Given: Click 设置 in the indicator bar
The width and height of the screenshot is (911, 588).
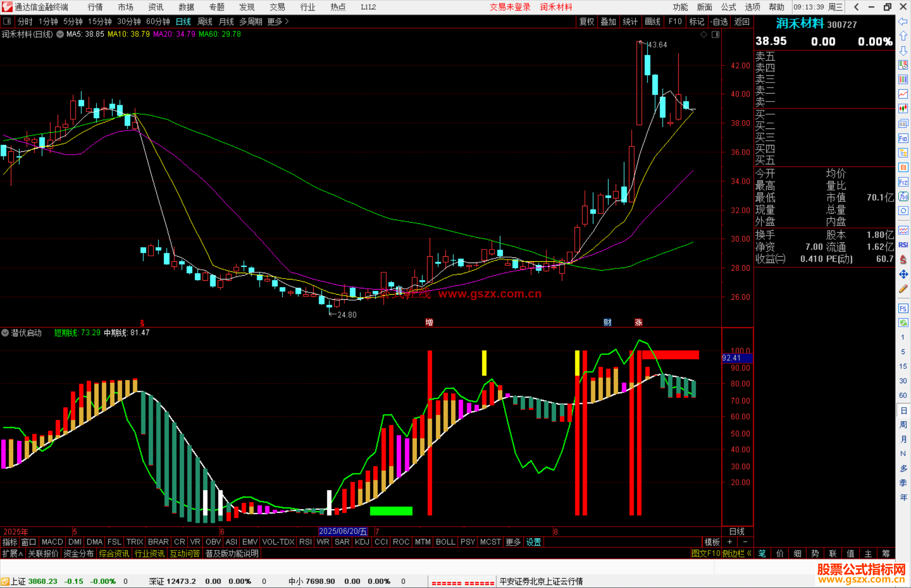Looking at the screenshot, I should [x=534, y=542].
